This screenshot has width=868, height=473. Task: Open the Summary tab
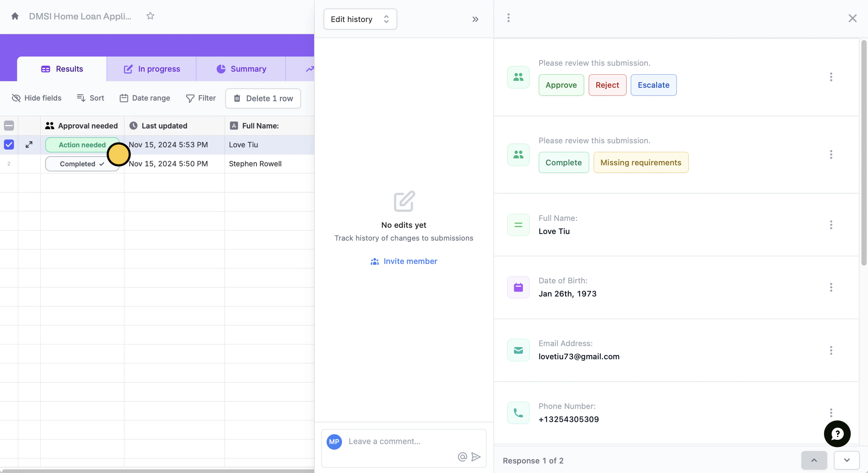[x=241, y=69]
